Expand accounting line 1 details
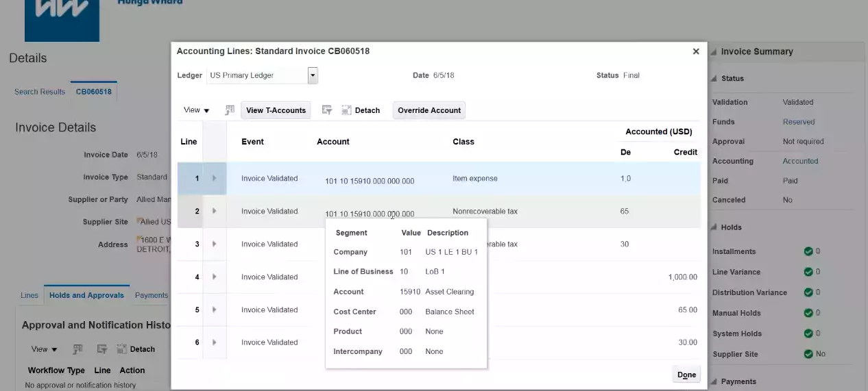Viewport: 868px width, 391px height. pos(214,179)
